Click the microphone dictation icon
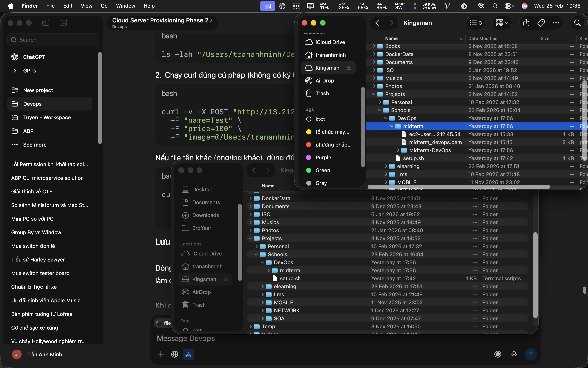Screen dimensions: 588x368 tap(514, 354)
